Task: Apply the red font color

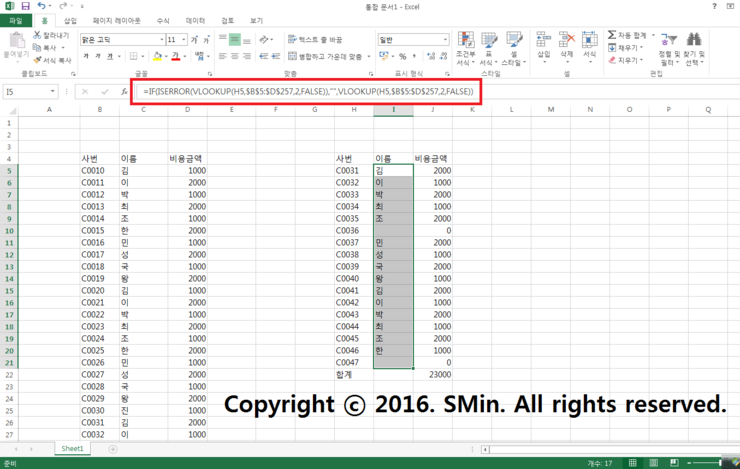Action: click(176, 56)
